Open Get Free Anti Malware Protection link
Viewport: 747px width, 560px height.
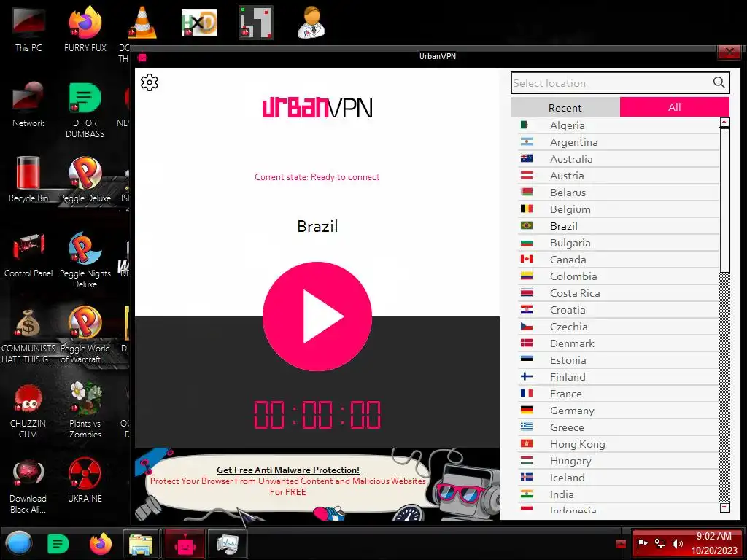pos(287,470)
